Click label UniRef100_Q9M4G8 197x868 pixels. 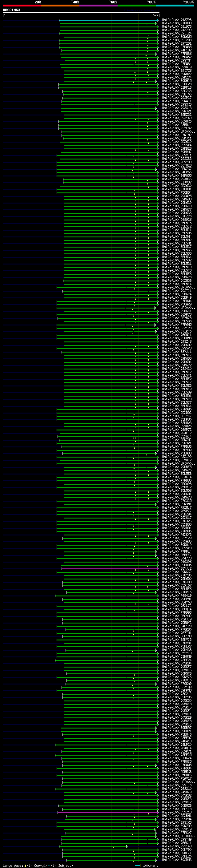[177, 650]
